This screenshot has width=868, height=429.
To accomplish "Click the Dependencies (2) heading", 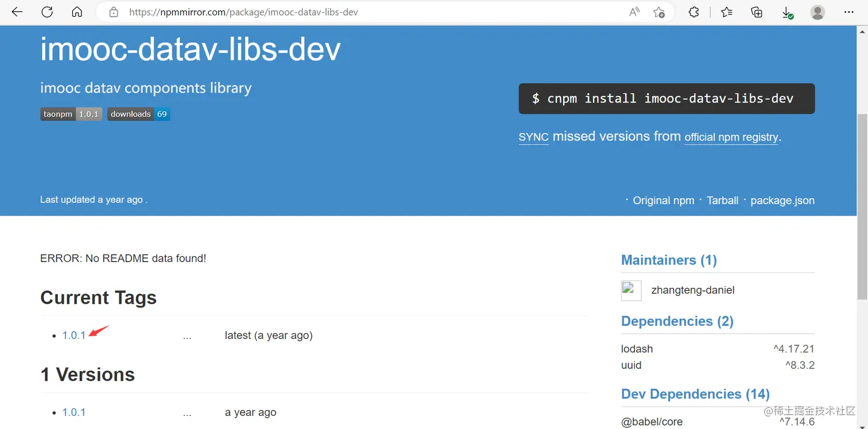I will pyautogui.click(x=677, y=321).
